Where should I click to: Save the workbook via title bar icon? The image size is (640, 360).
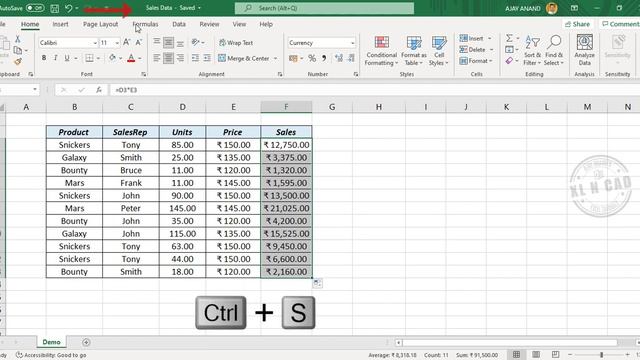pyautogui.click(x=54, y=8)
